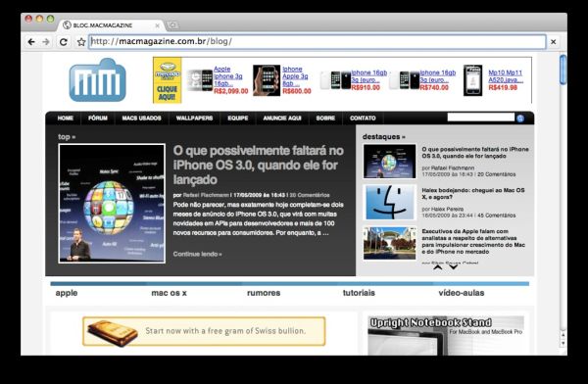Click the Upright Notebook Stand ad
Viewport: 588px width, 384px height.
(x=446, y=335)
